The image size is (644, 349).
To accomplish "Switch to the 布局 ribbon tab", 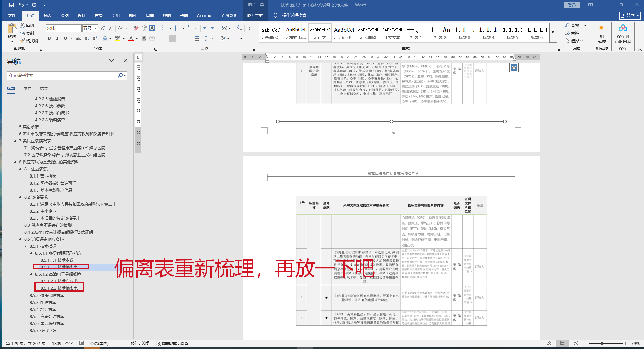I will 98,16.
